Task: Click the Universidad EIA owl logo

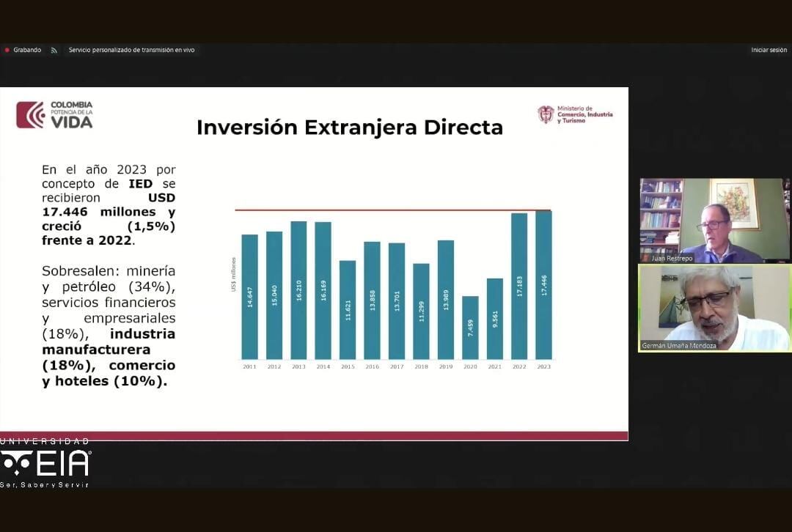Action: click(16, 463)
